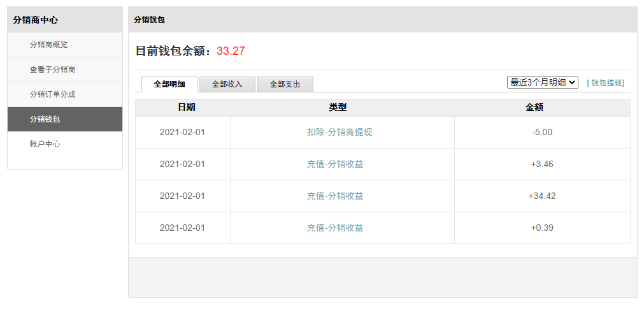Click the wallet balance 33.27 value

coord(231,52)
